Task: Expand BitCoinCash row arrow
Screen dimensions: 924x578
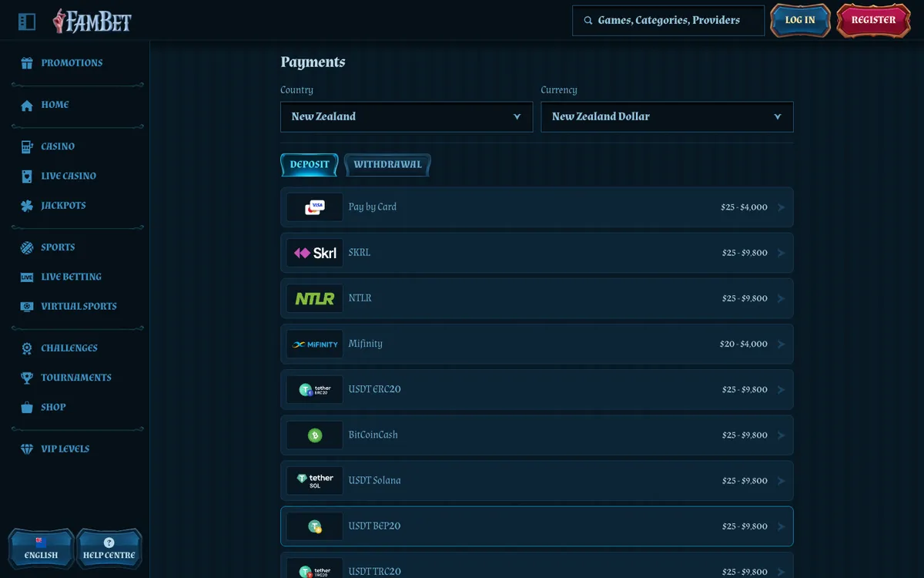Action: tap(782, 435)
